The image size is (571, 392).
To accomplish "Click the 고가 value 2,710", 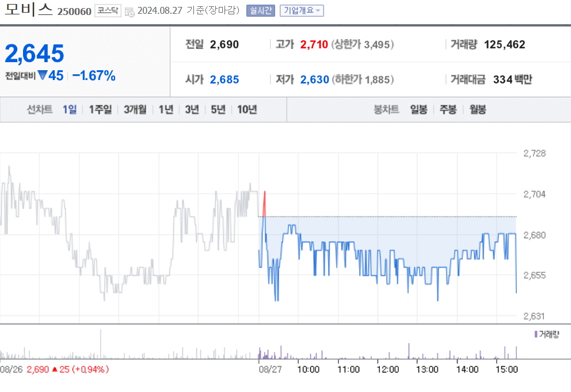I will click(314, 44).
